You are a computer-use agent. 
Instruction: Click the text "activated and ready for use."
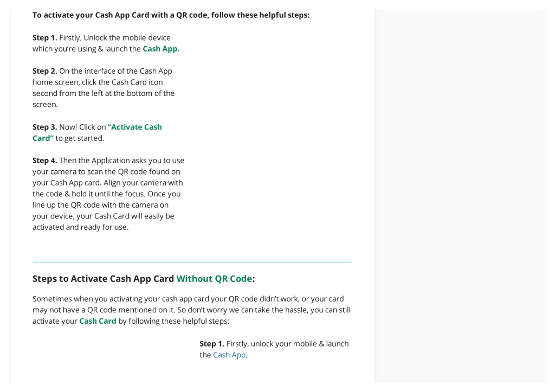coord(81,227)
